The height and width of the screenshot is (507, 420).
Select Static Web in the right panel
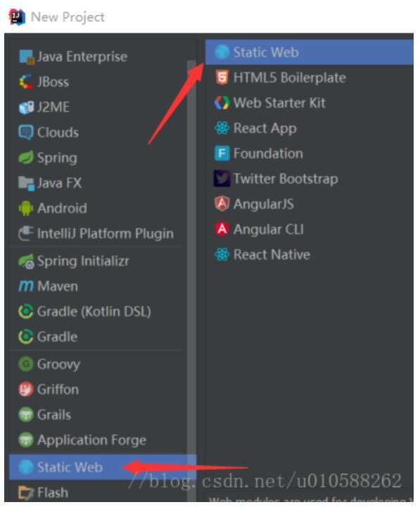[x=309, y=52]
